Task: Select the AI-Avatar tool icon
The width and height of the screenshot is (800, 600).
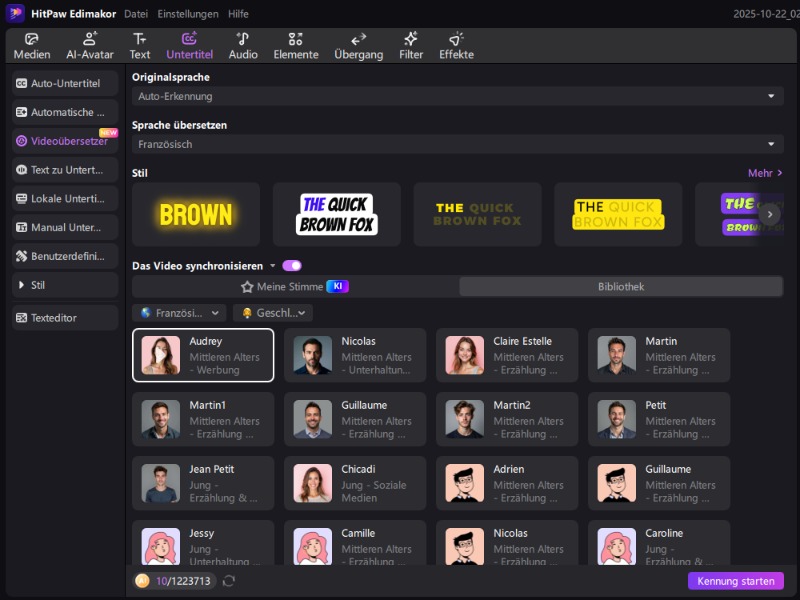Action: (90, 39)
